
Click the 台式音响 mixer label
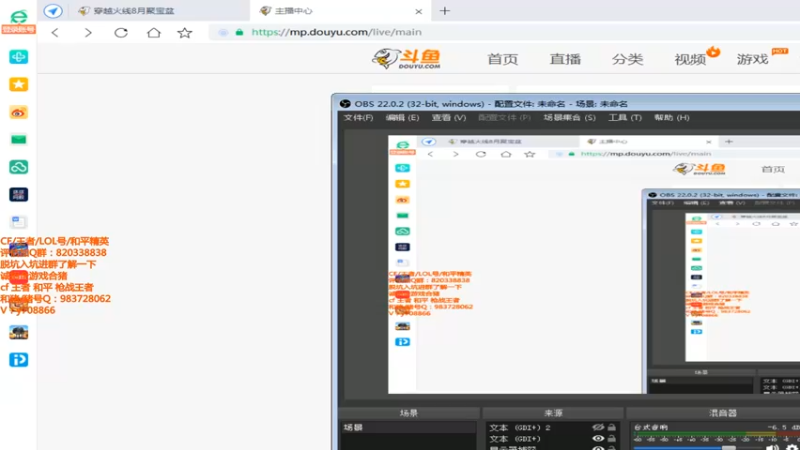[651, 427]
